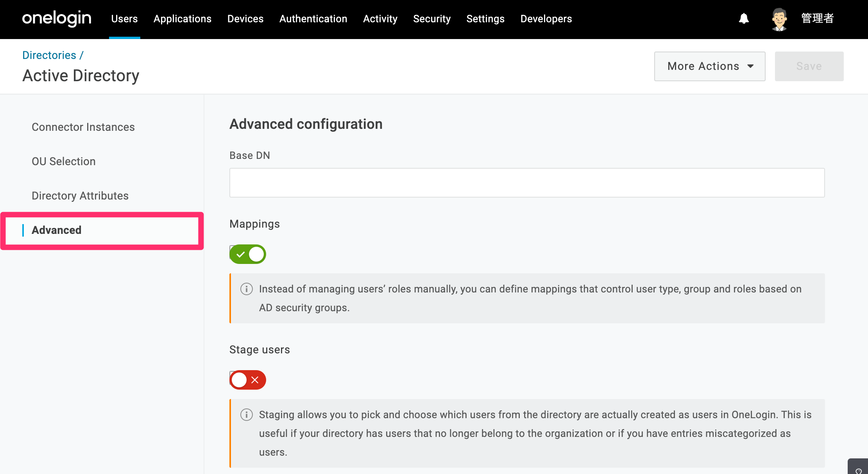Go to OU Selection section

pos(64,162)
